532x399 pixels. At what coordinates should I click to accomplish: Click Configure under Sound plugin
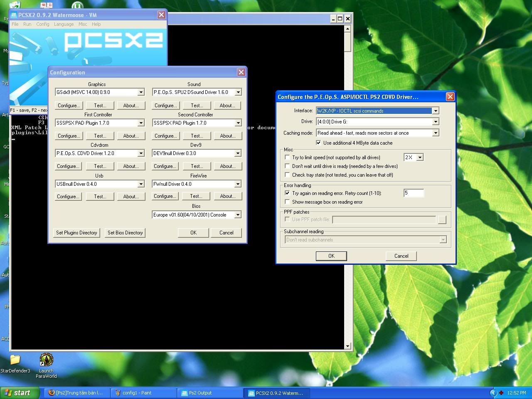[x=165, y=106]
